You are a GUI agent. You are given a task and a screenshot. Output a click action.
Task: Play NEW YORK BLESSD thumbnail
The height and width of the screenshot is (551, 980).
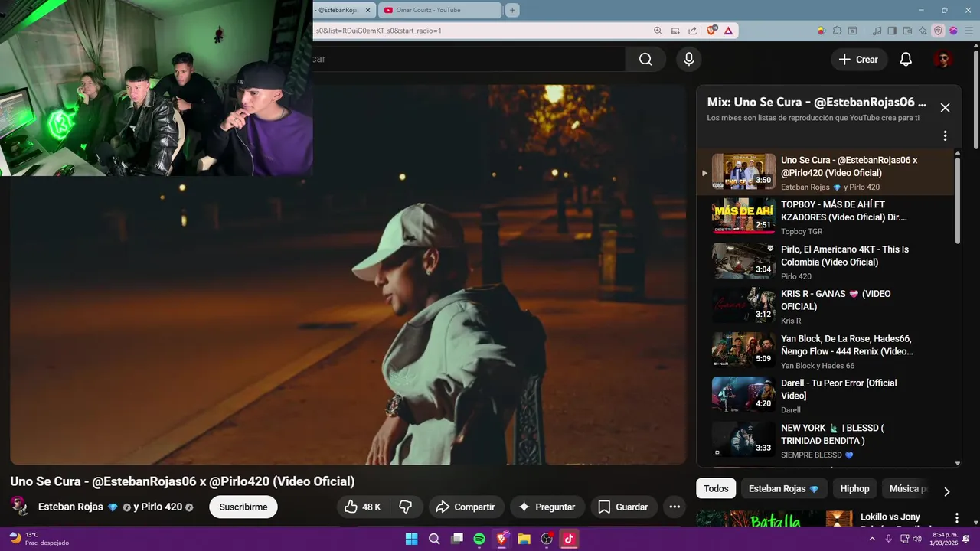pos(743,439)
